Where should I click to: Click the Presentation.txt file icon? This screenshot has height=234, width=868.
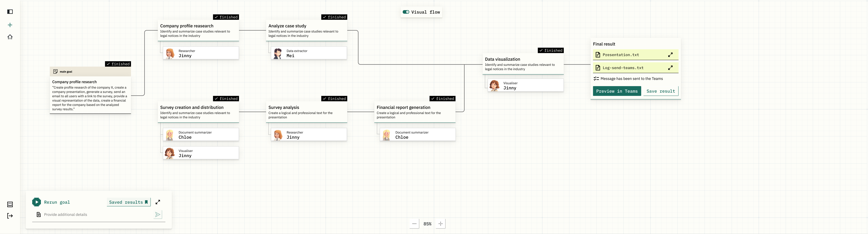pyautogui.click(x=598, y=55)
